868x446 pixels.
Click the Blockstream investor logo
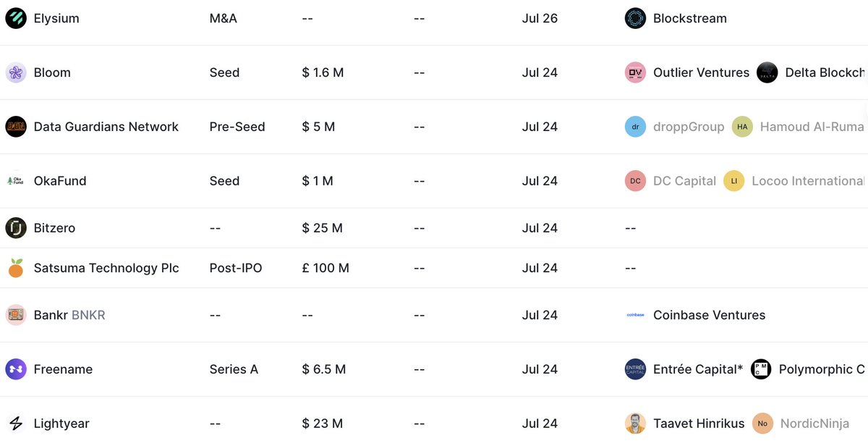635,18
